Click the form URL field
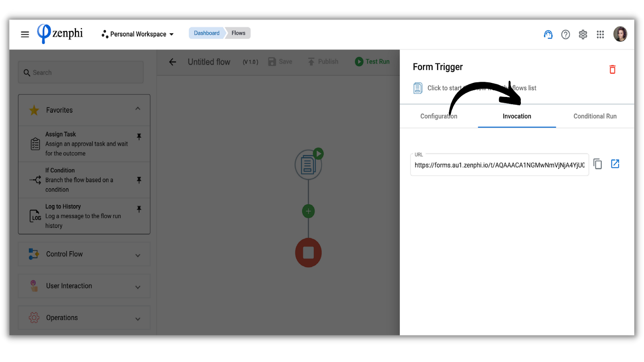644x362 pixels. (500, 165)
